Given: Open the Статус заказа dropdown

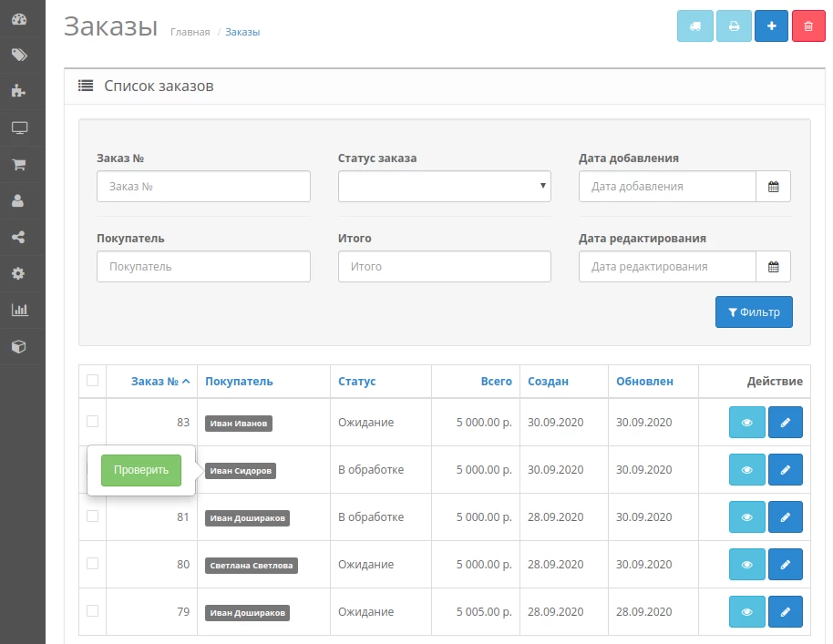Looking at the screenshot, I should click(x=444, y=187).
